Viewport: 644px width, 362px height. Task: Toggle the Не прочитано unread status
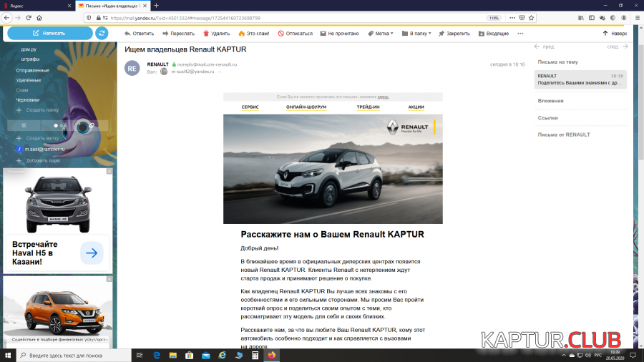(339, 33)
